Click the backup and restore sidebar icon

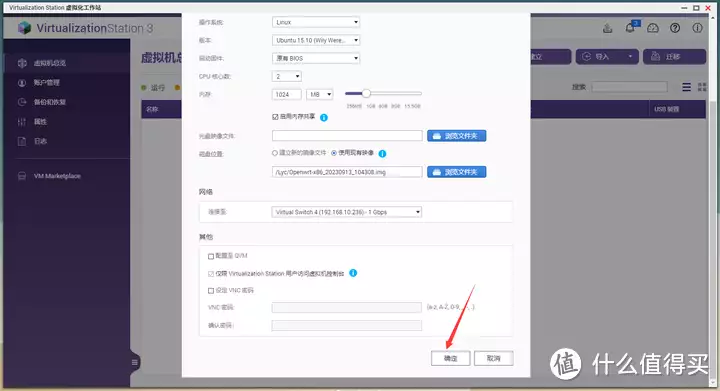pos(22,102)
